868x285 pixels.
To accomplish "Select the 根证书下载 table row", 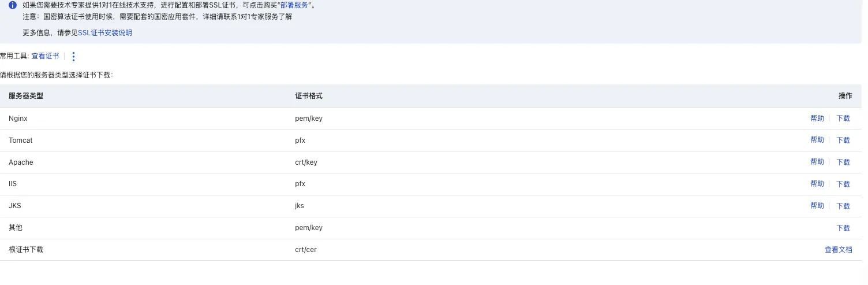I will click(x=26, y=250).
